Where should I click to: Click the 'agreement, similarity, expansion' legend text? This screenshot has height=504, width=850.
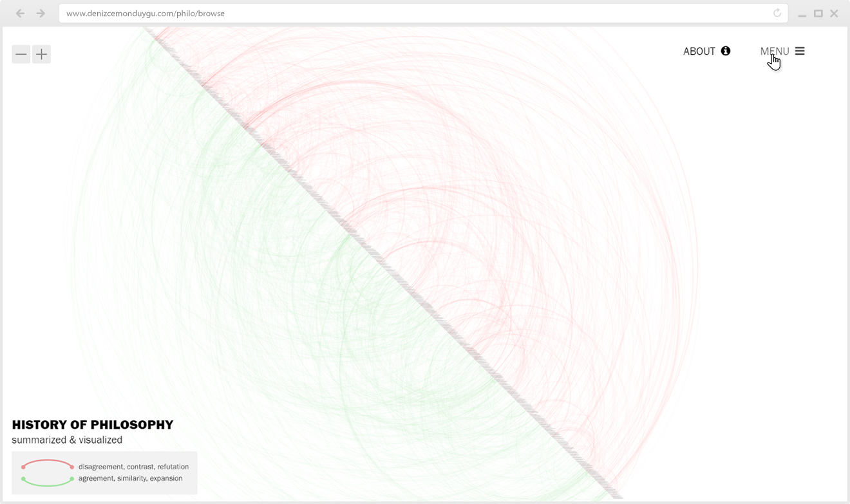(x=130, y=478)
